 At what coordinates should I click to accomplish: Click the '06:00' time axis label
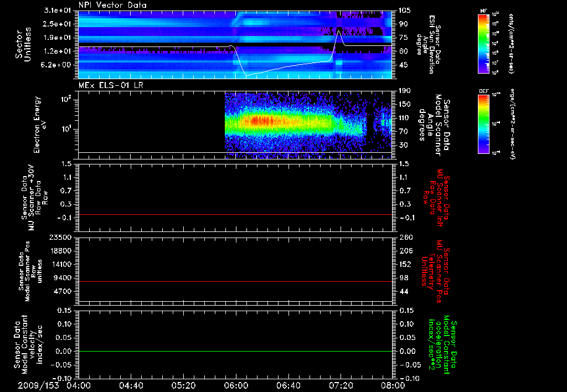pyautogui.click(x=235, y=385)
